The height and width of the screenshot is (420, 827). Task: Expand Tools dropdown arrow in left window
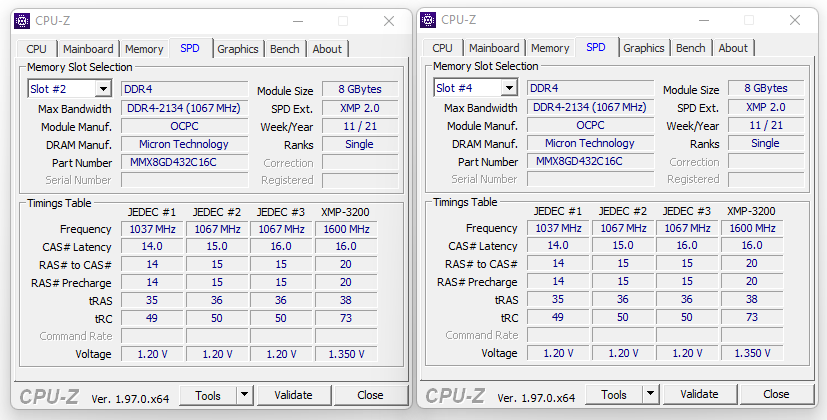pyautogui.click(x=244, y=395)
